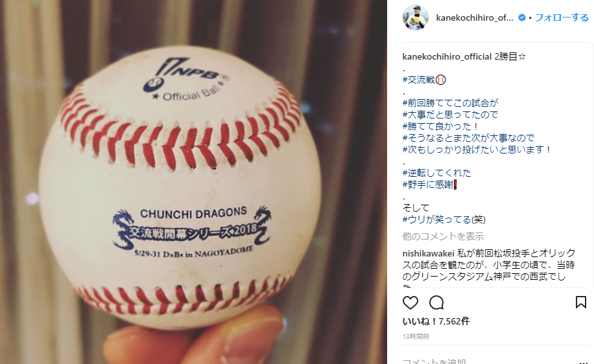Like the post with the heart icon

(410, 302)
